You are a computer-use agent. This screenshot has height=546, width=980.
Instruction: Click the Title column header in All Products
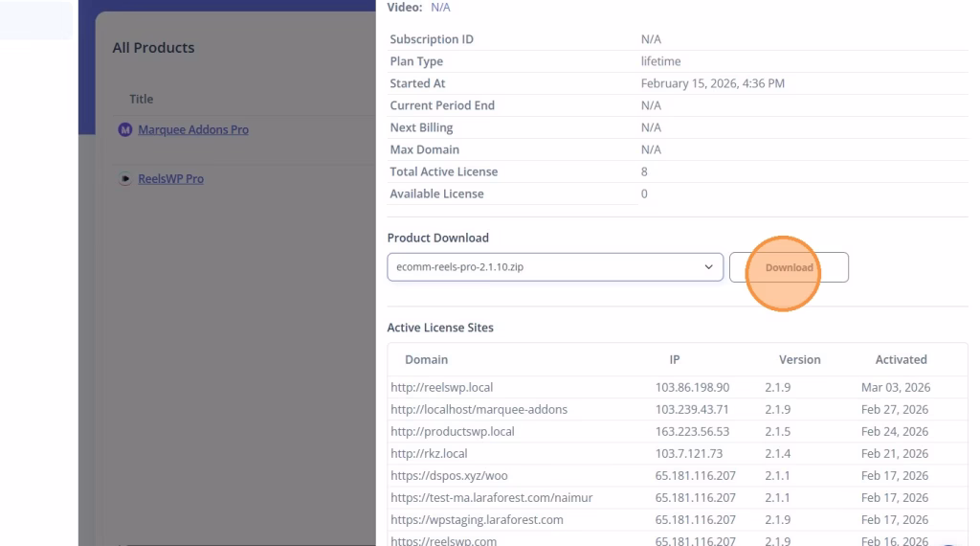141,100
